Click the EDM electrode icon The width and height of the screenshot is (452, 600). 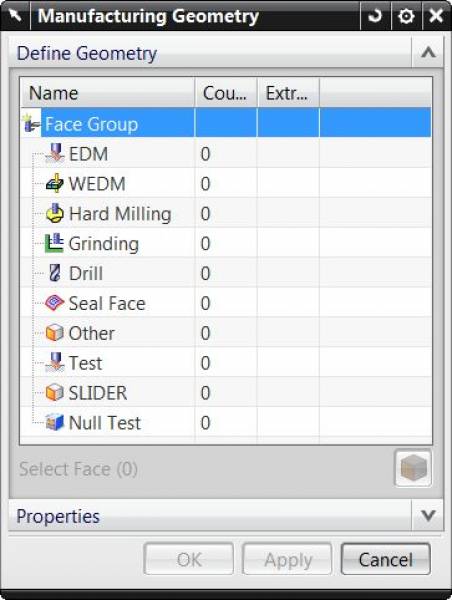click(54, 153)
